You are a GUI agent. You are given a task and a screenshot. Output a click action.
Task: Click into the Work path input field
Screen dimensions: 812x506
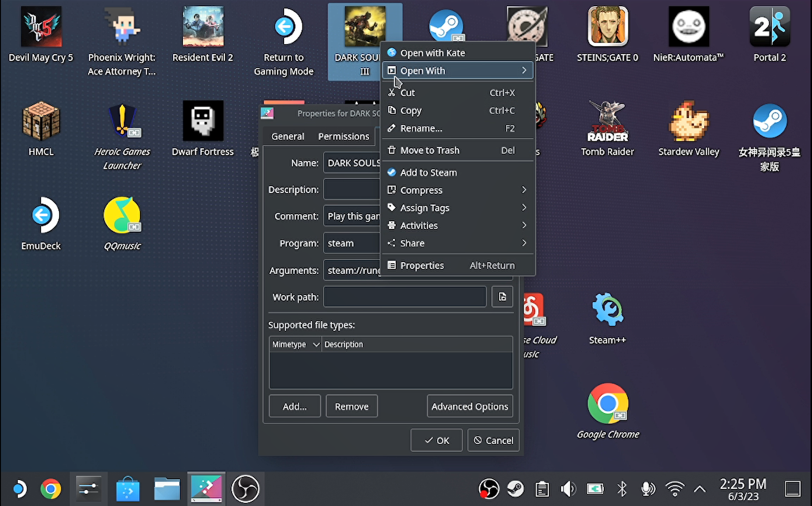tap(405, 297)
